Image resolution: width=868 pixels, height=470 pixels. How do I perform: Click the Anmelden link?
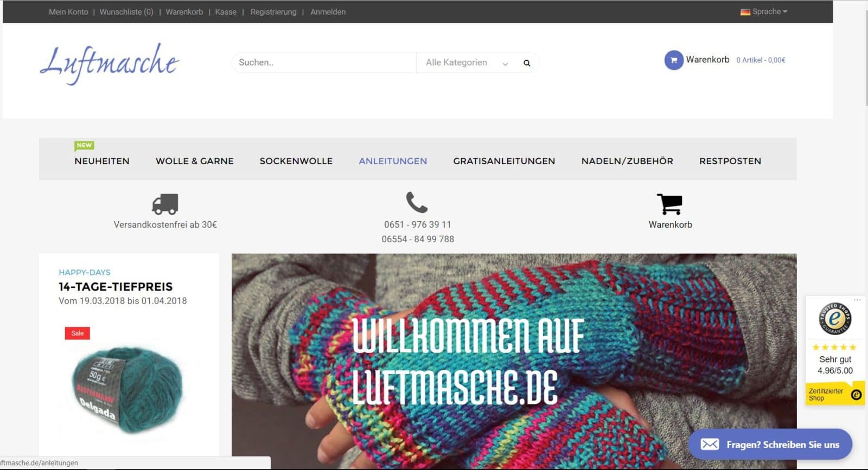(328, 12)
